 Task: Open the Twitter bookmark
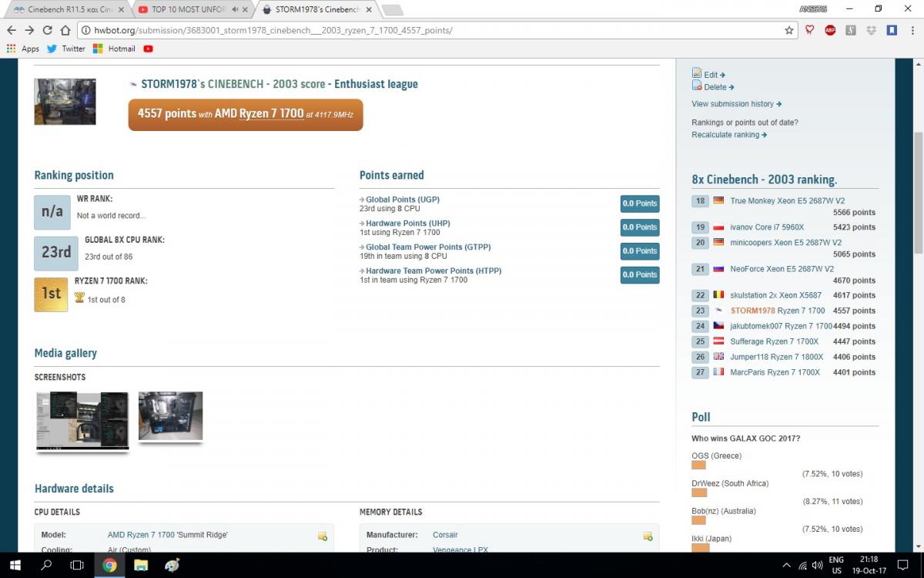[66, 49]
